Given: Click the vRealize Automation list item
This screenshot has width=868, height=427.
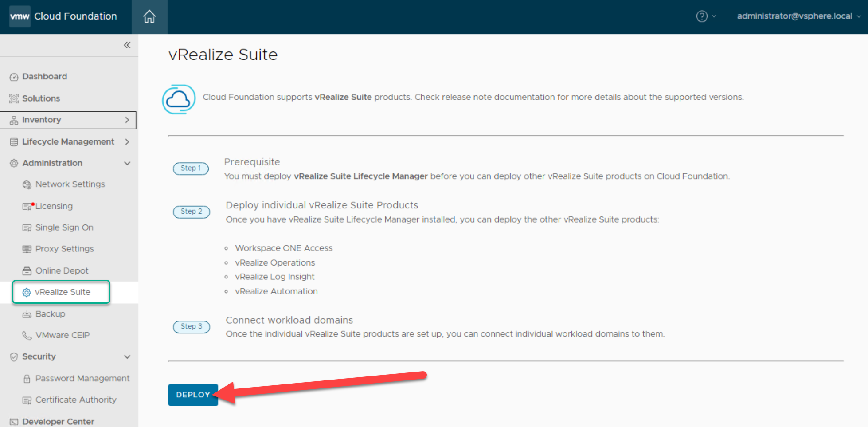Looking at the screenshot, I should coord(276,291).
